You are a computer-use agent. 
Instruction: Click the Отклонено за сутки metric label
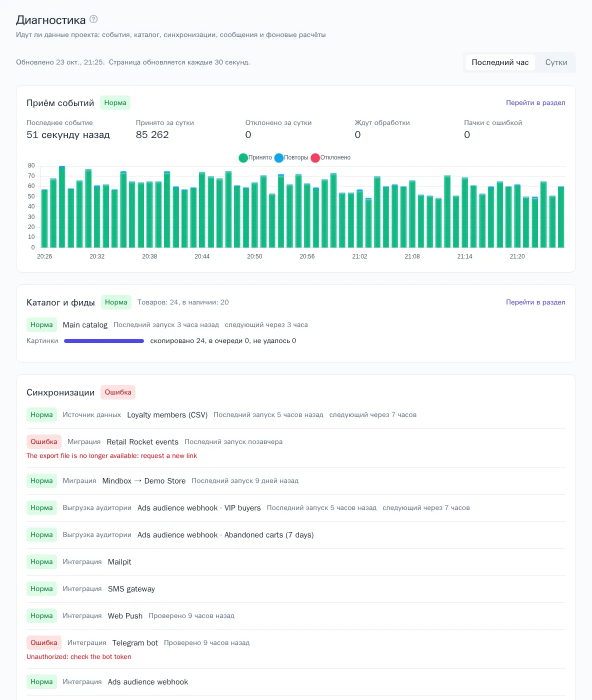[278, 123]
